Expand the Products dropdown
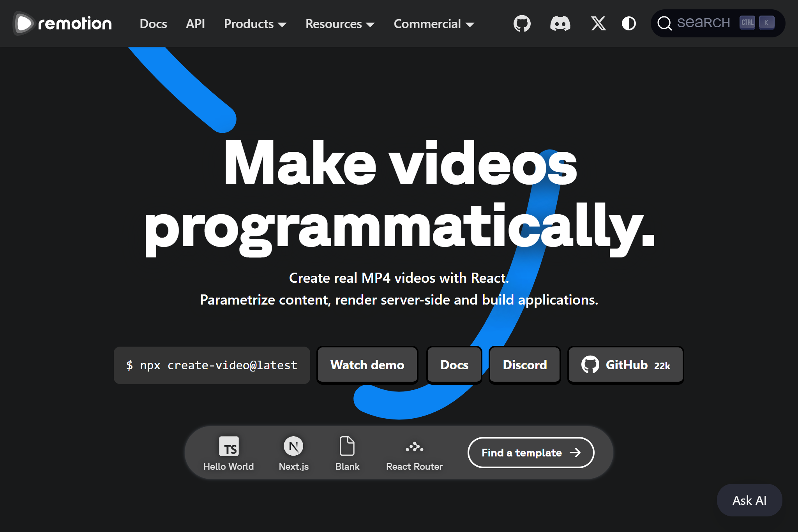This screenshot has width=798, height=532. point(255,24)
